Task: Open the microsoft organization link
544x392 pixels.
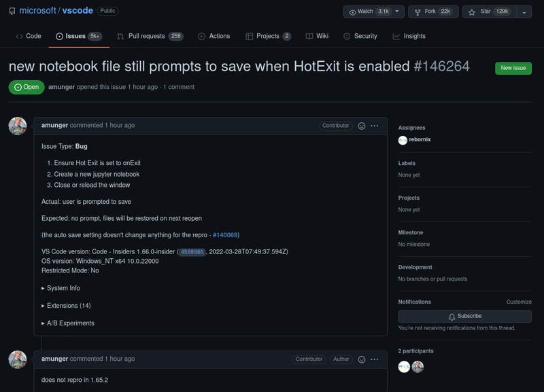Action: tap(37, 11)
